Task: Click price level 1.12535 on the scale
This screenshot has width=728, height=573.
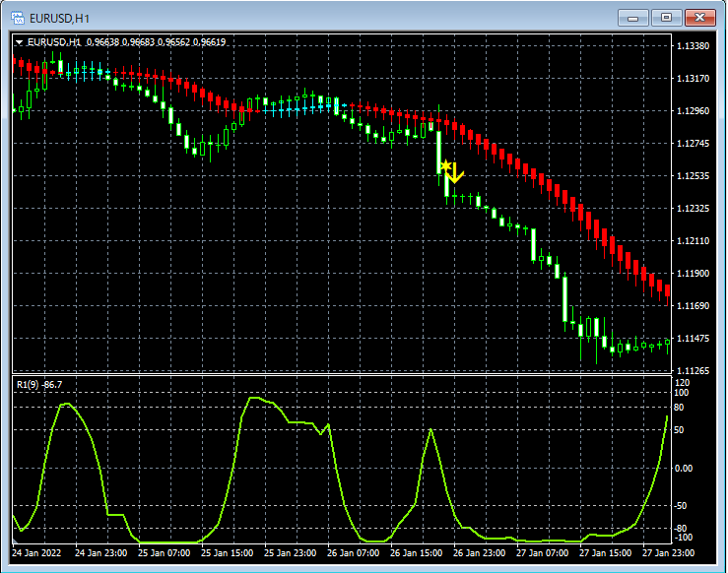Action: coord(694,176)
